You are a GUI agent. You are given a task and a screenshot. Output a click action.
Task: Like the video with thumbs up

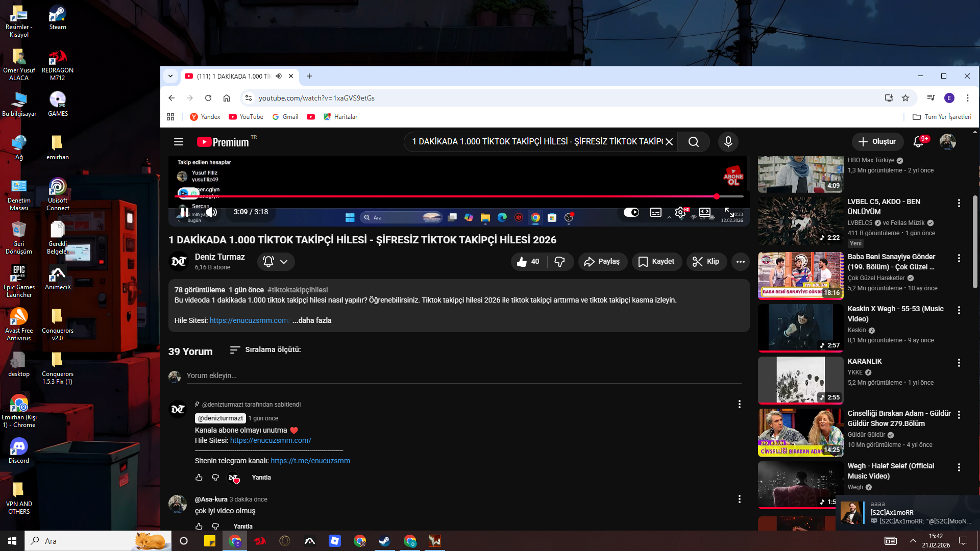pyautogui.click(x=528, y=262)
